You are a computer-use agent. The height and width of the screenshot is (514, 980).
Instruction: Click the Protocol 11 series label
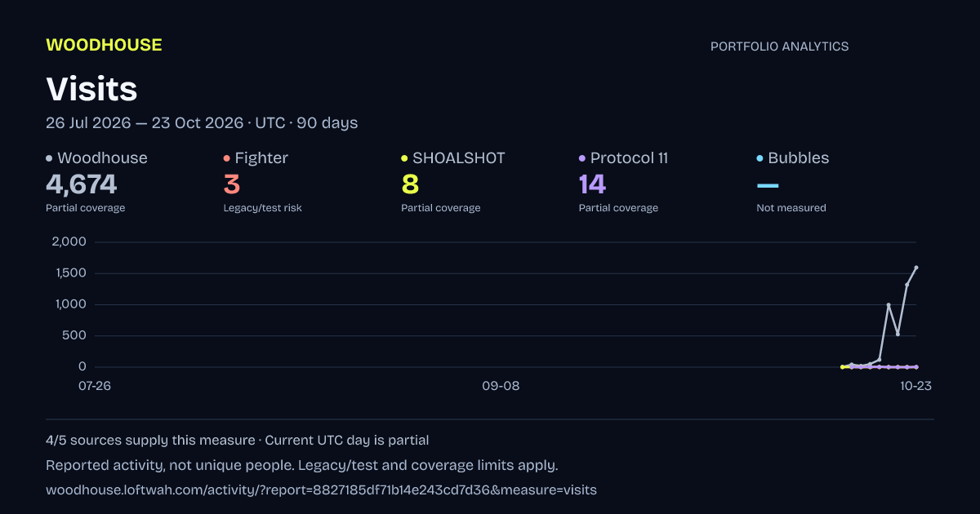629,158
